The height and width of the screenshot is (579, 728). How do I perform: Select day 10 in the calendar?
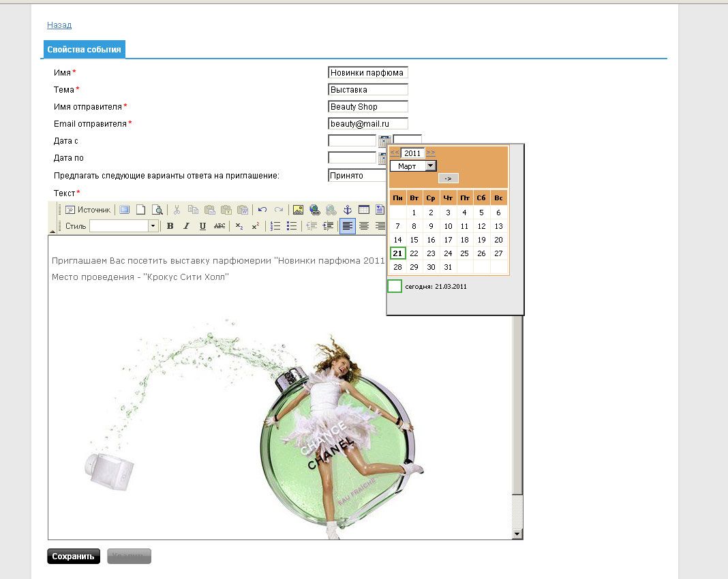(448, 226)
